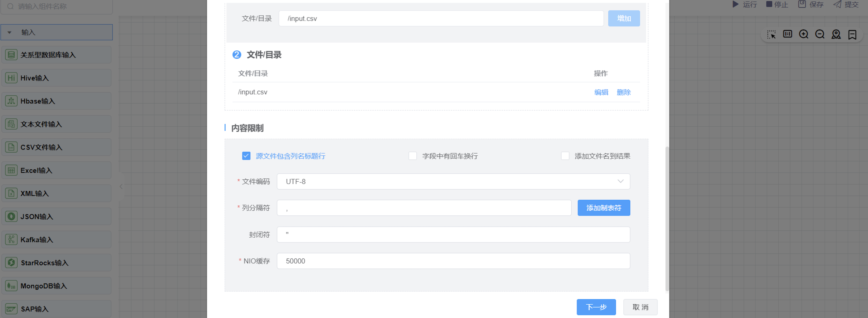Collapse the left component panel arrow

[x=121, y=186]
